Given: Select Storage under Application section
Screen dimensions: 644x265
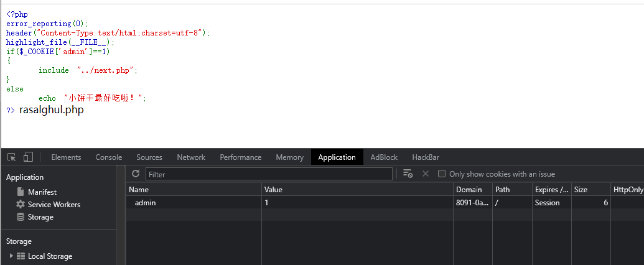Looking at the screenshot, I should tap(40, 216).
